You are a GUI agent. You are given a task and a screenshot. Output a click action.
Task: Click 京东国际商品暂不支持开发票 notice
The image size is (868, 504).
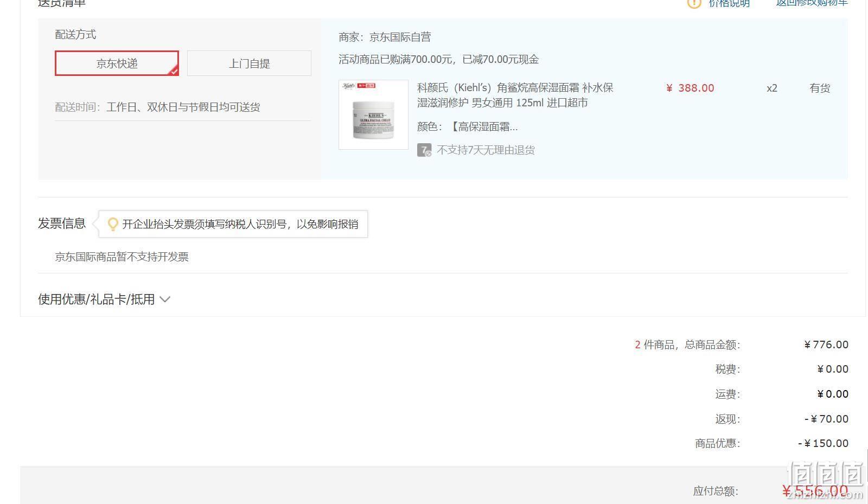[122, 257]
